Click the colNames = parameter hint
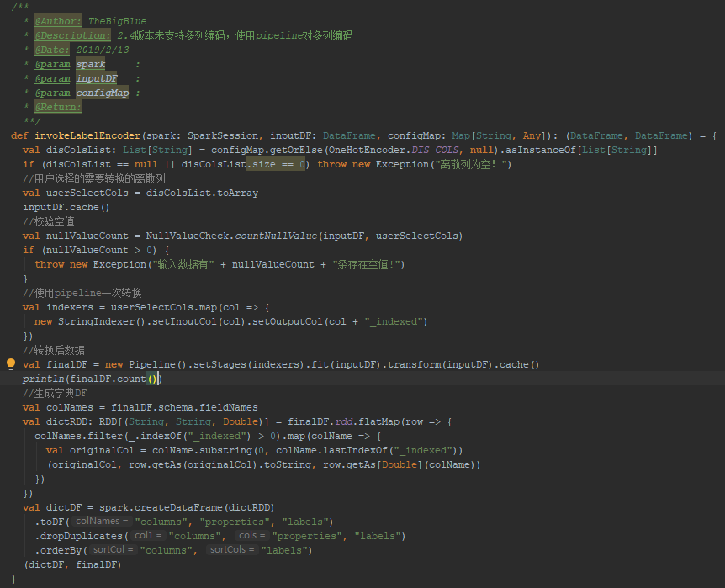Screen dimensions: 725x588 click(x=102, y=521)
